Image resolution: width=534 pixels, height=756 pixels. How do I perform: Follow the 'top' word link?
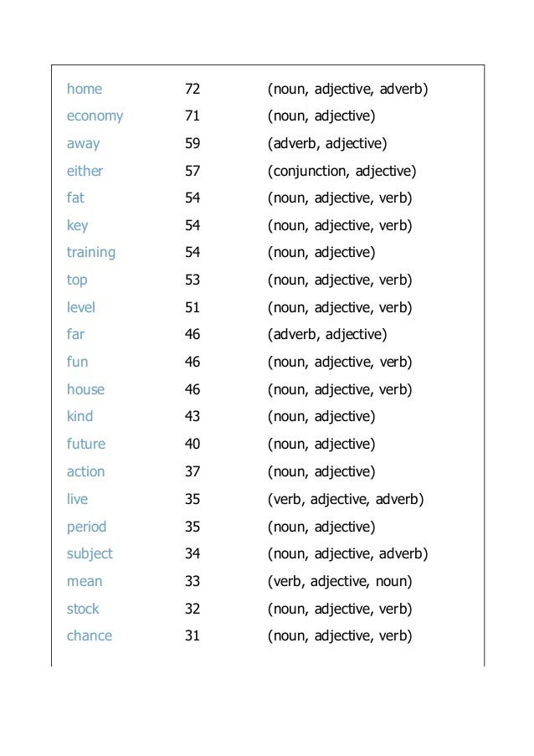(x=77, y=280)
